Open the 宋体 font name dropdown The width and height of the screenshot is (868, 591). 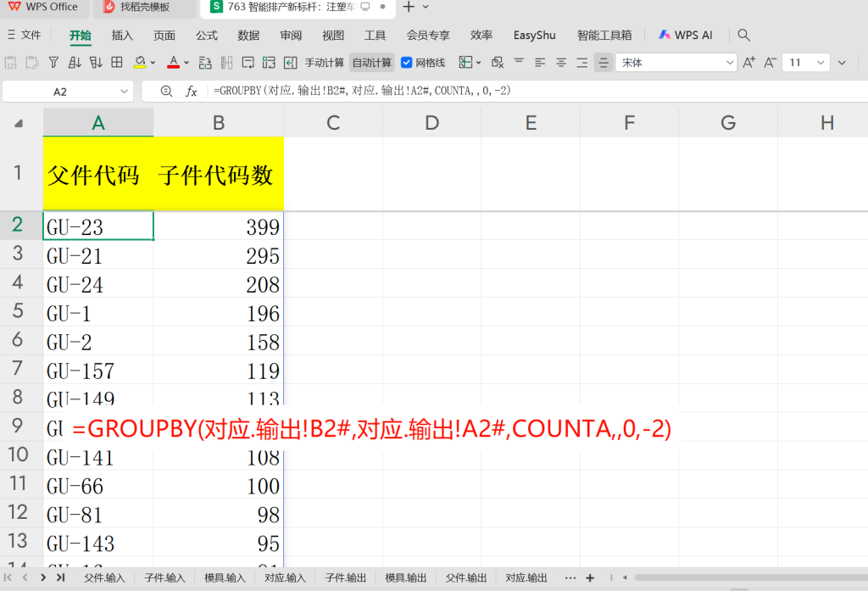pos(730,63)
